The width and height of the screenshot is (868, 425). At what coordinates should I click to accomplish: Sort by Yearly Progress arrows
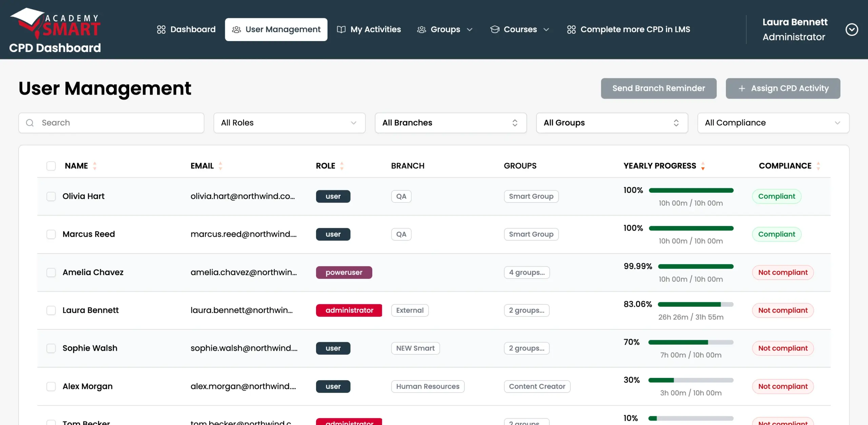[703, 166]
